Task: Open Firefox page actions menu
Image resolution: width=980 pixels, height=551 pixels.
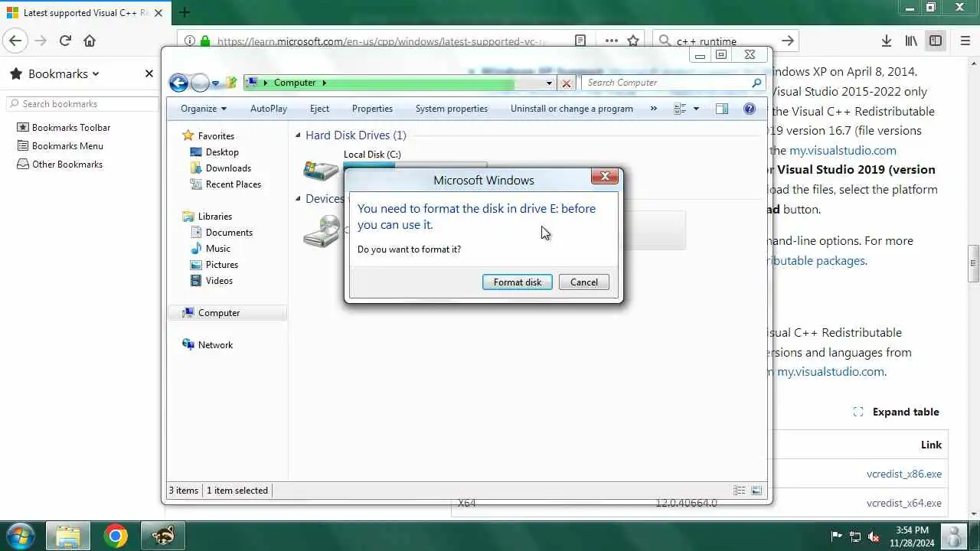Action: pyautogui.click(x=611, y=41)
